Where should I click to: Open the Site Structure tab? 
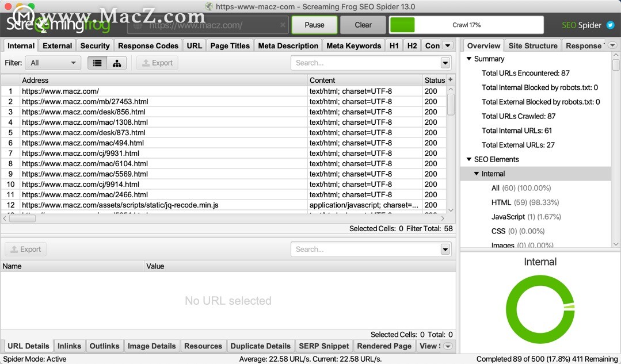pyautogui.click(x=533, y=45)
